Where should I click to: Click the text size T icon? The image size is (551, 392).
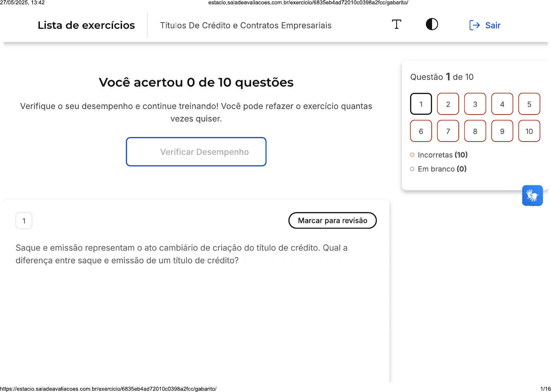tap(396, 25)
